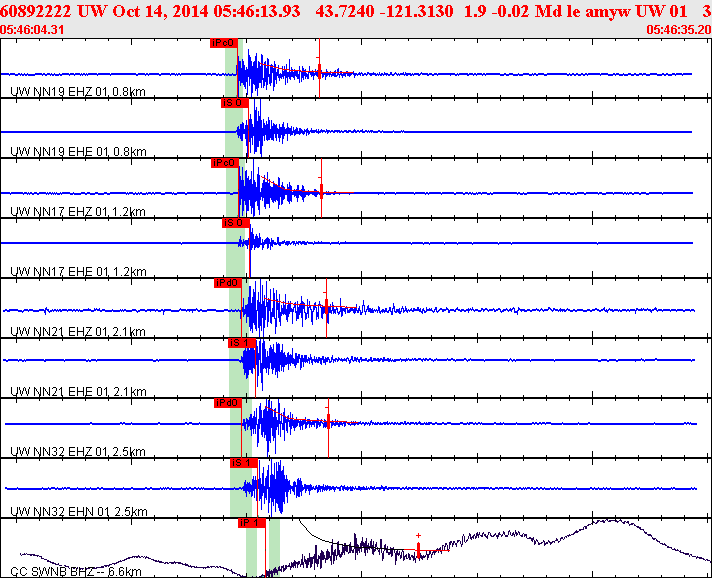The image size is (712, 578).
Task: Click the channel label UW NN17 EHZ 01 1.2km
Action: pyautogui.click(x=78, y=212)
